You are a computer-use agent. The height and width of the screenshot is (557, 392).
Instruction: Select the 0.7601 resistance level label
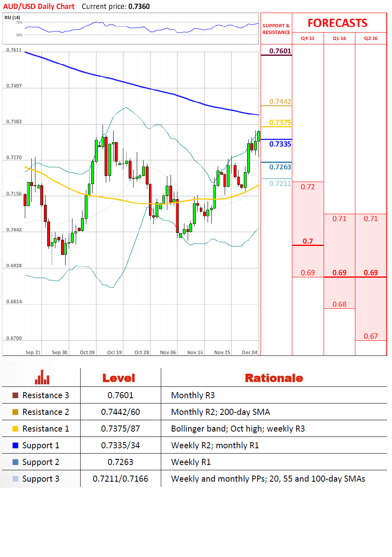(280, 51)
